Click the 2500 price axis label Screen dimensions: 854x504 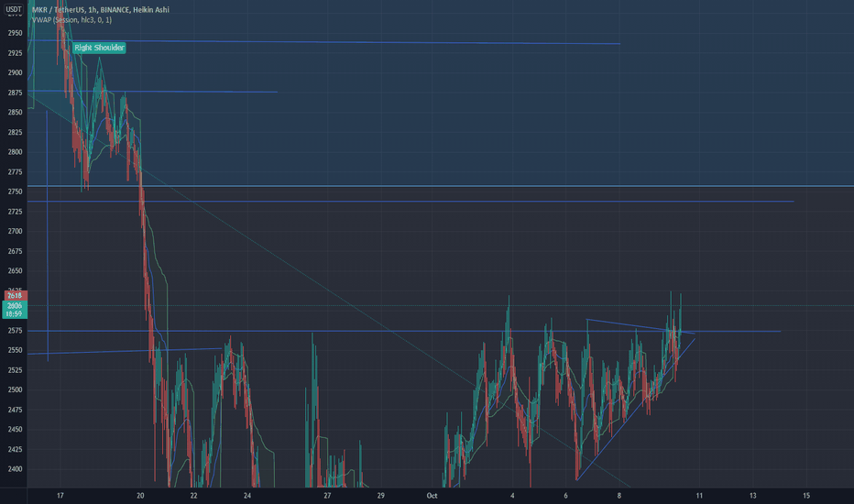click(x=16, y=389)
